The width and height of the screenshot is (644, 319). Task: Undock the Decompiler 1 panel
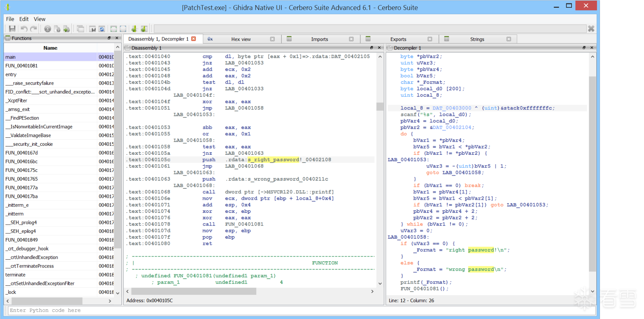584,48
